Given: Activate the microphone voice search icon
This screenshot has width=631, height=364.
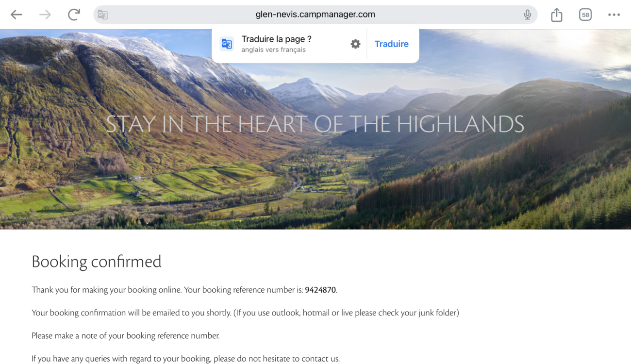Looking at the screenshot, I should tap(528, 15).
